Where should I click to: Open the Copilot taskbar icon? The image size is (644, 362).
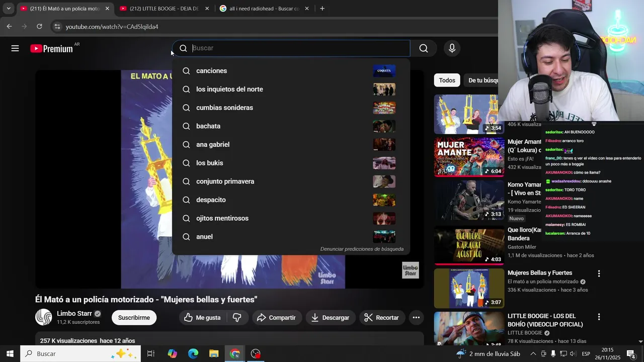[172, 354]
